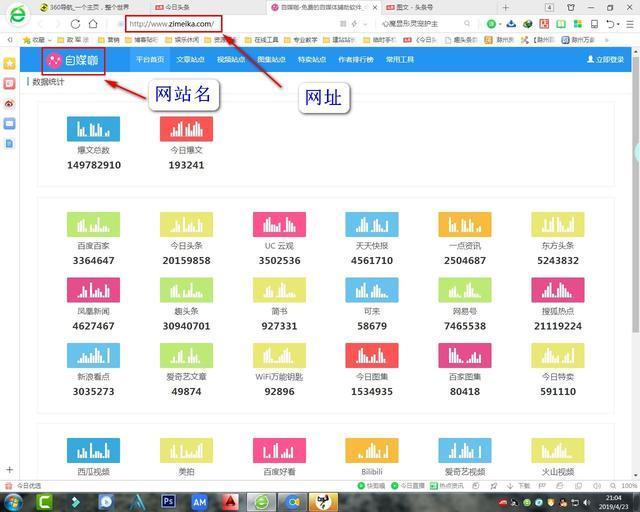Open Photoshop from the taskbar

[x=169, y=501]
